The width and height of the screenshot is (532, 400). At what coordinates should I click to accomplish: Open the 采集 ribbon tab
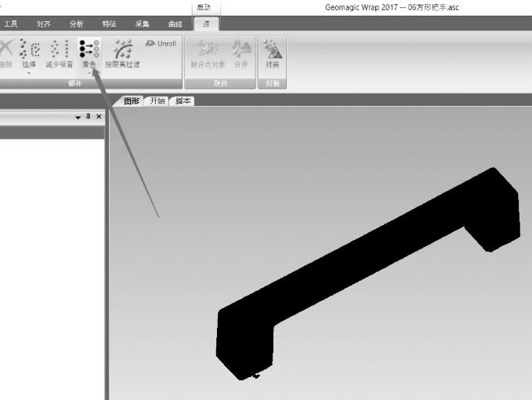142,24
